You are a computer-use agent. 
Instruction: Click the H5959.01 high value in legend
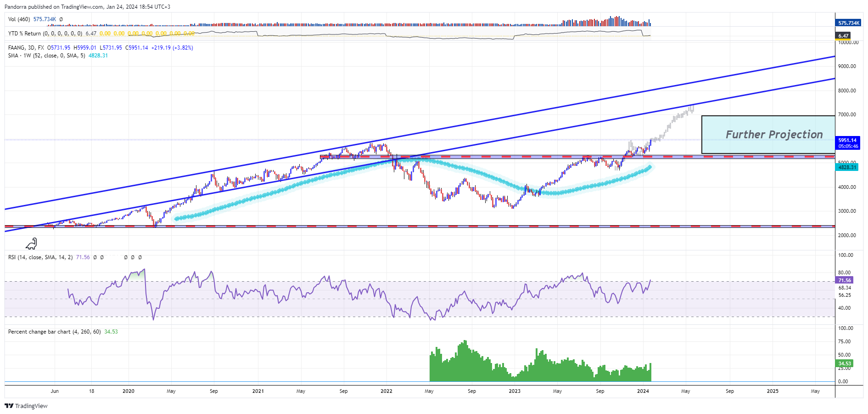tap(85, 48)
